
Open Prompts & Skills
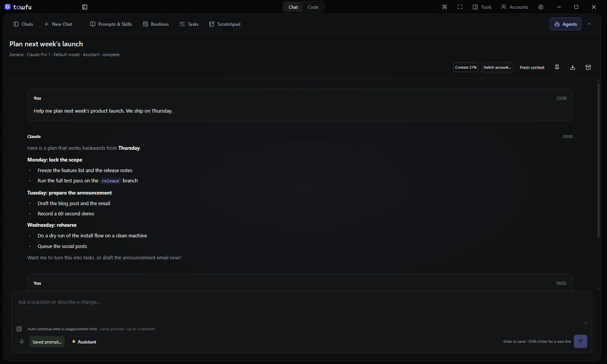[x=111, y=24]
